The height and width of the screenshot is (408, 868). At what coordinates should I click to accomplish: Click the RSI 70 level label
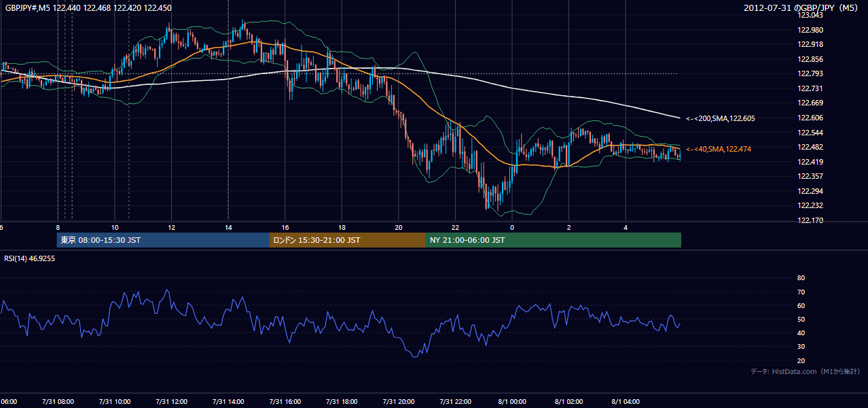pyautogui.click(x=801, y=292)
